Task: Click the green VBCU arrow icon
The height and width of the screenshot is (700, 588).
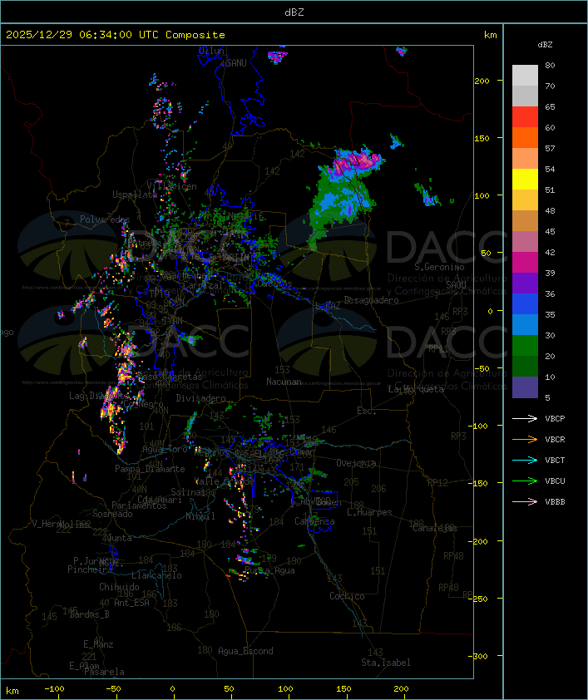Action: [525, 481]
